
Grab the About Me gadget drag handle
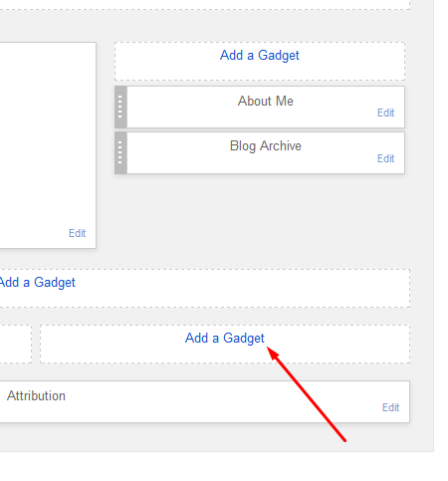pos(120,107)
